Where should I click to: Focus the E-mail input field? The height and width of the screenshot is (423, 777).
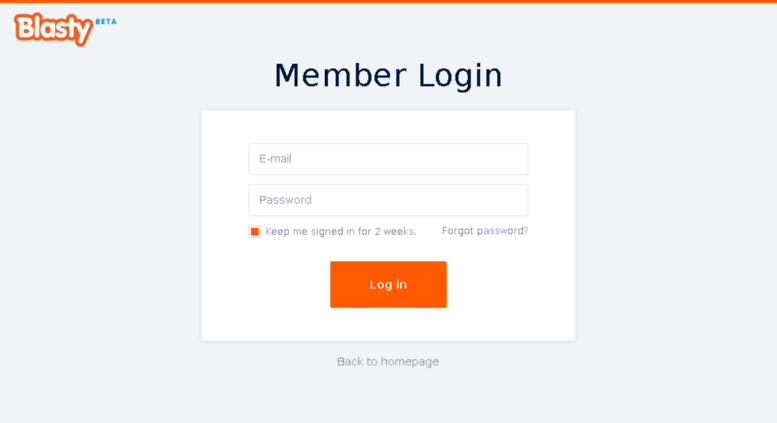pyautogui.click(x=388, y=159)
